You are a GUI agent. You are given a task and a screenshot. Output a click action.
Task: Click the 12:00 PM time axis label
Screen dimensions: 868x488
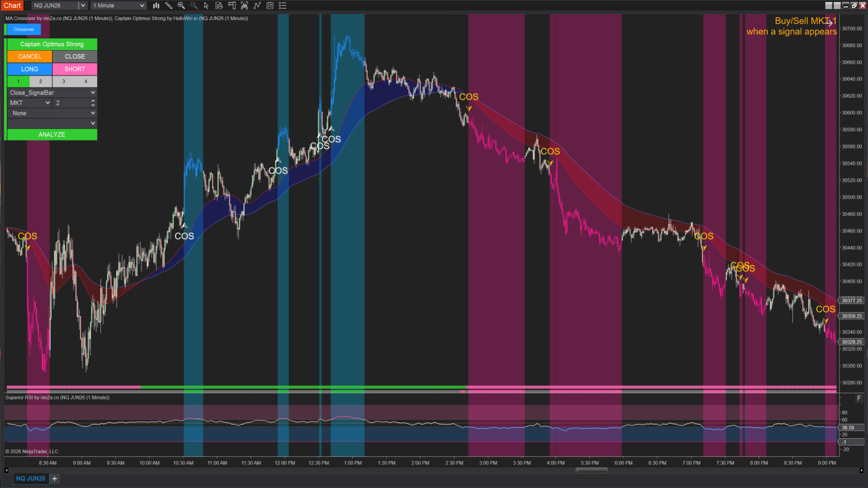point(285,463)
